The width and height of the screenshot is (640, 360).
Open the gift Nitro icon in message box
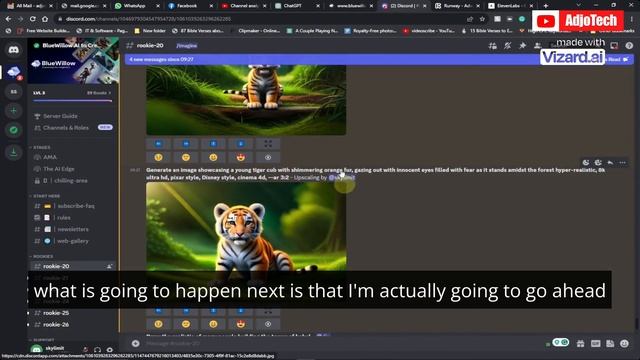580,344
